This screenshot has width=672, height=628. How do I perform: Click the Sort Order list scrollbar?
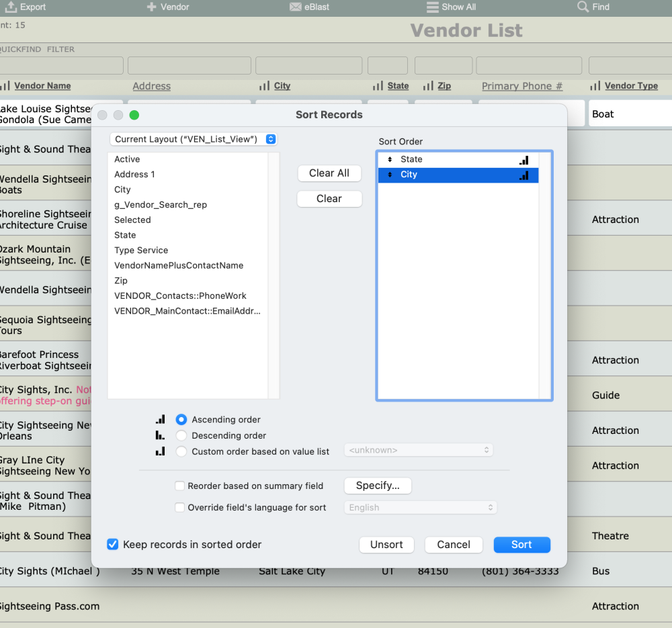click(545, 275)
